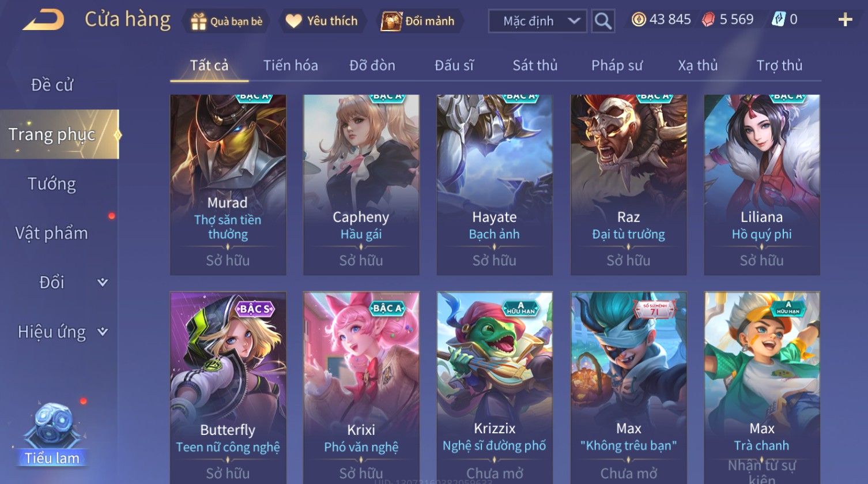This screenshot has height=484, width=868.
Task: Click the plus icon to add currency
Action: tap(845, 20)
